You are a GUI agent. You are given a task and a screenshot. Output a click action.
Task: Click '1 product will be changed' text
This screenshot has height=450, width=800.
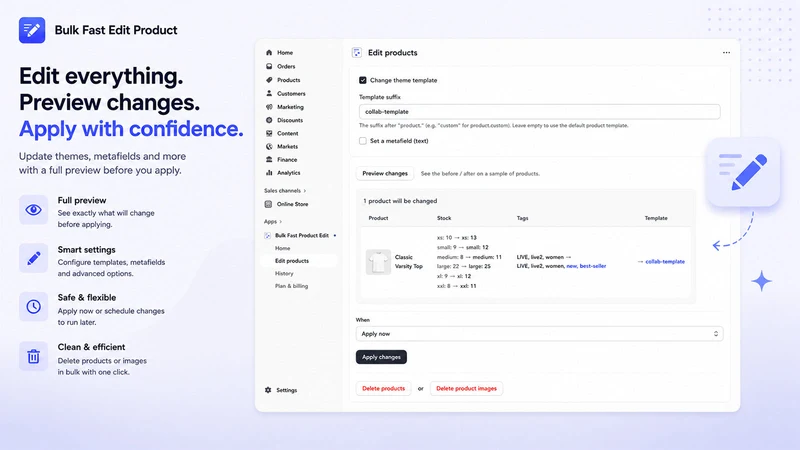[x=400, y=201]
